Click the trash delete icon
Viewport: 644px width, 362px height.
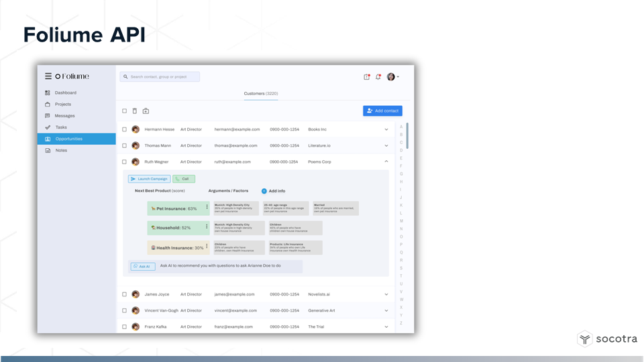(135, 111)
